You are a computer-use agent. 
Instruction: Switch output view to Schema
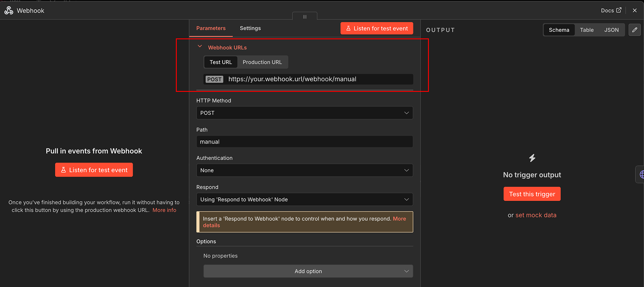(x=559, y=30)
